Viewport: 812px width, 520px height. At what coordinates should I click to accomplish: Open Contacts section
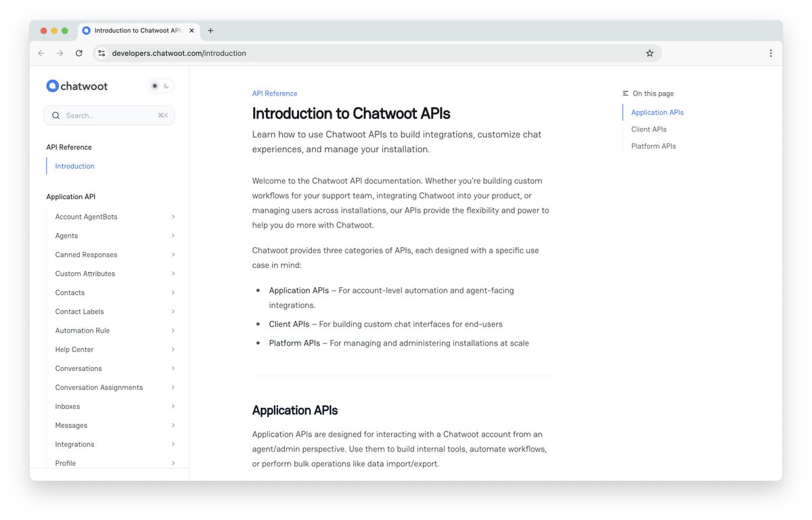point(70,292)
